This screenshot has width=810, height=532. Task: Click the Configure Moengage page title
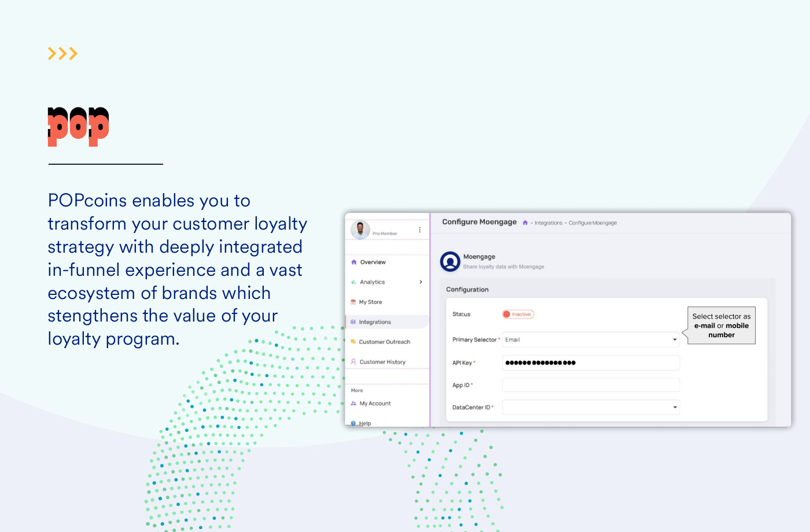click(479, 222)
